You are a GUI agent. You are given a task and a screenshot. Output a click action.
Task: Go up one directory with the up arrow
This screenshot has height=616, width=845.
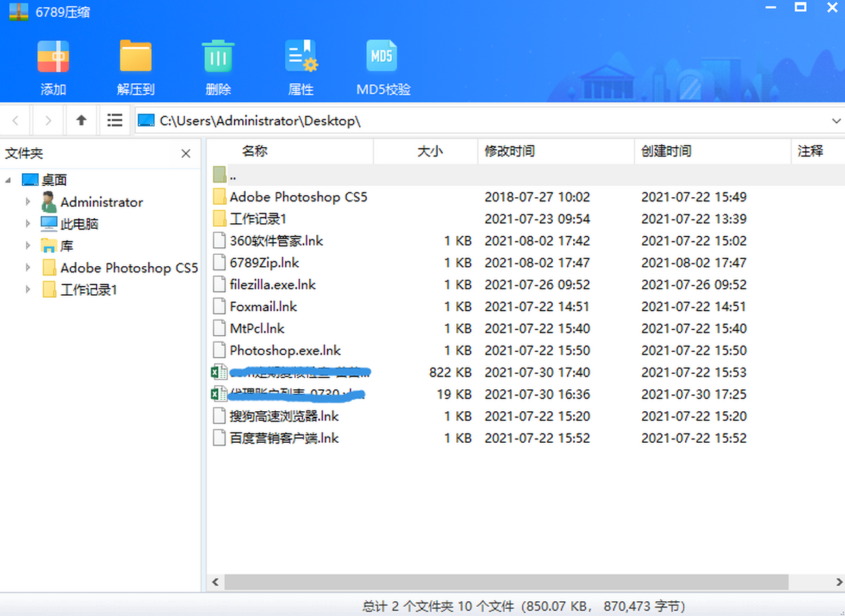pyautogui.click(x=82, y=120)
